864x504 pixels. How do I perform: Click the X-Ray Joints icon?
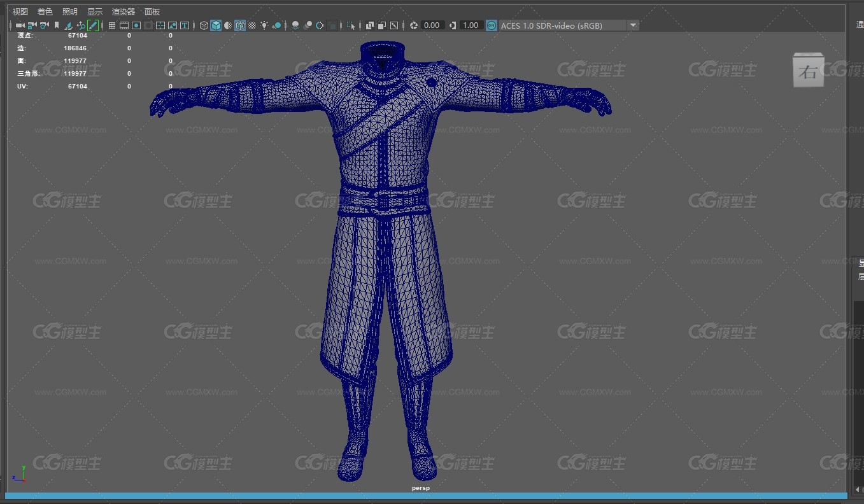tap(393, 25)
